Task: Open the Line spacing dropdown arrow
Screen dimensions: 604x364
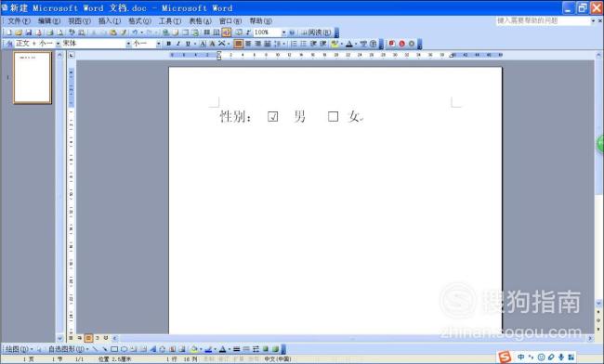Action: coord(284,44)
